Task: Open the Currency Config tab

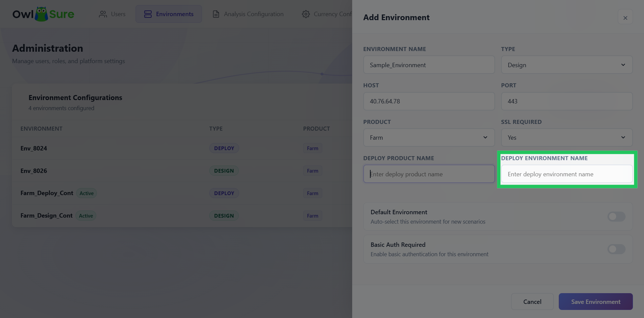Action: click(x=327, y=14)
